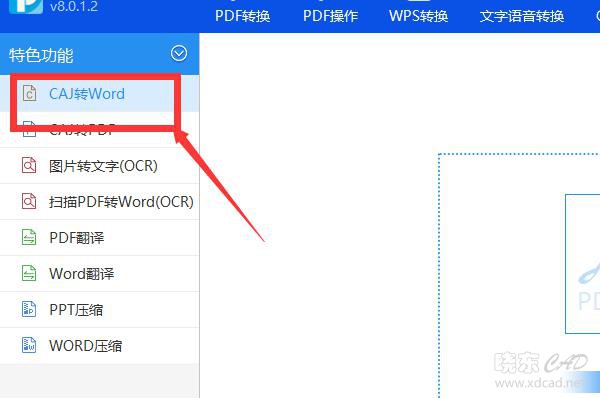600x398 pixels.
Task: Click the CAJ转Word file icon
Action: 29,93
